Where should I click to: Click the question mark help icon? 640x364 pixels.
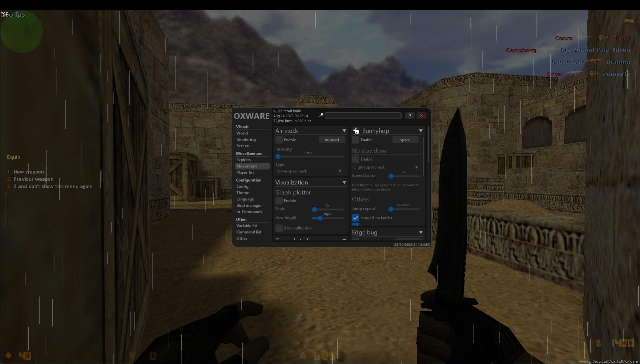coord(410,116)
